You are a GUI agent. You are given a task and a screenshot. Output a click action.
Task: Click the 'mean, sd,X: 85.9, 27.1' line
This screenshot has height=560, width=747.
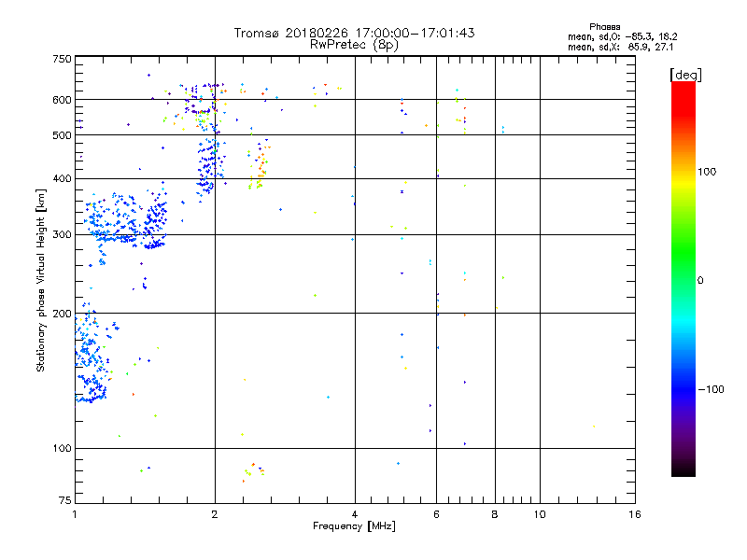click(620, 47)
